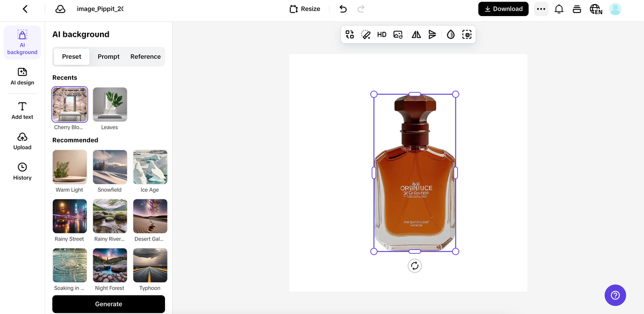Open the user profile avatar menu

pyautogui.click(x=615, y=9)
